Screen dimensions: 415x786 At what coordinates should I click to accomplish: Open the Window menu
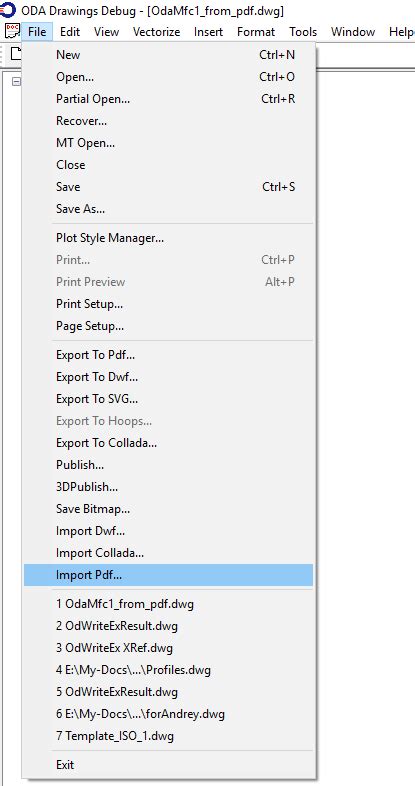pyautogui.click(x=353, y=32)
